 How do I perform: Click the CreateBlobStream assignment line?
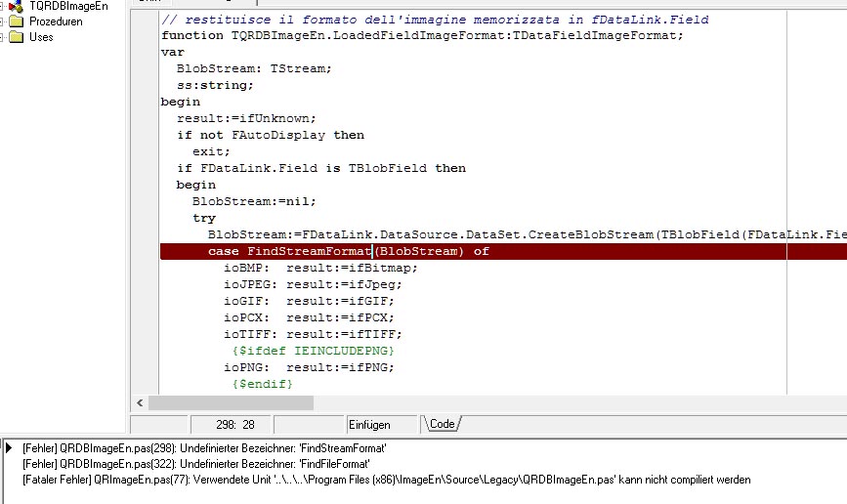[528, 235]
